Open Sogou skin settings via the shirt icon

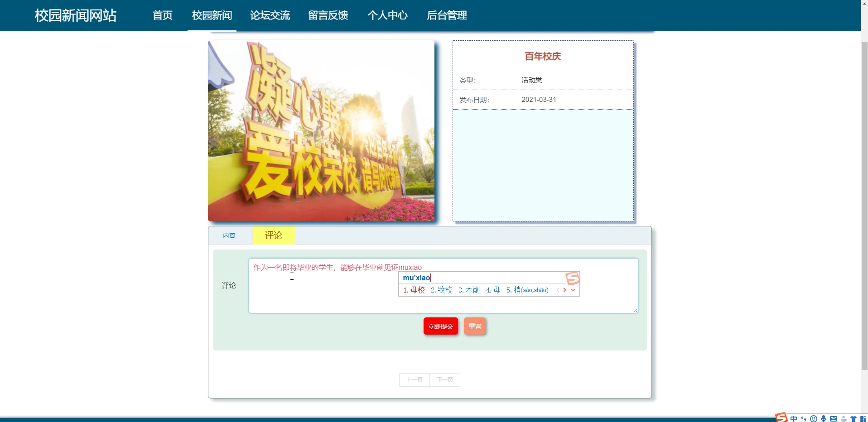854,419
